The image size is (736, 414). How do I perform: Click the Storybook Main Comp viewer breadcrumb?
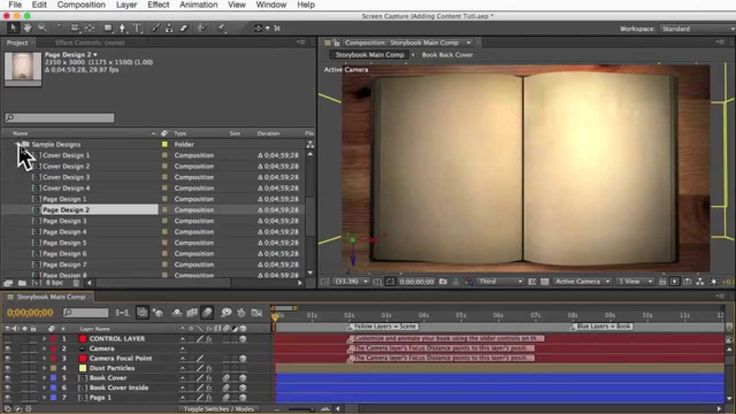[369, 55]
